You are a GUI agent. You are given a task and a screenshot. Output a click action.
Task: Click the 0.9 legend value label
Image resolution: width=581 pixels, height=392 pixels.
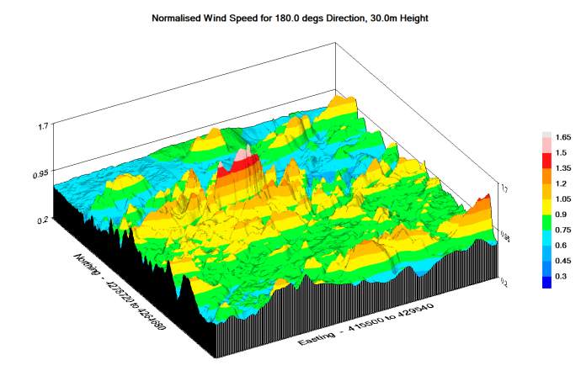coord(562,214)
